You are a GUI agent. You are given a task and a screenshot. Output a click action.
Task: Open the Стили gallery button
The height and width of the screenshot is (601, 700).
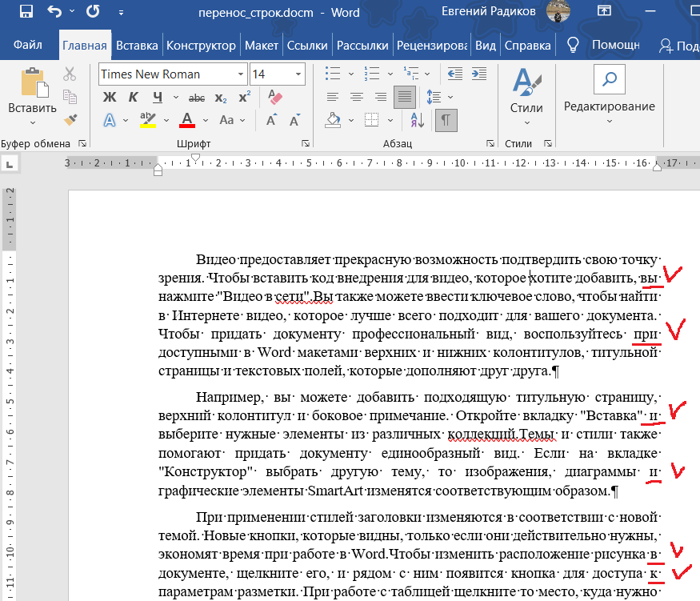[x=526, y=96]
